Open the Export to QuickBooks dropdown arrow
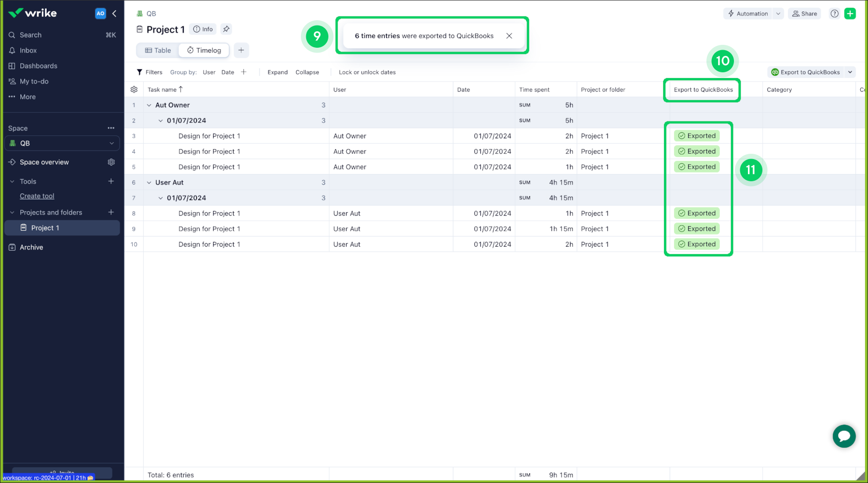The height and width of the screenshot is (483, 868). point(851,72)
